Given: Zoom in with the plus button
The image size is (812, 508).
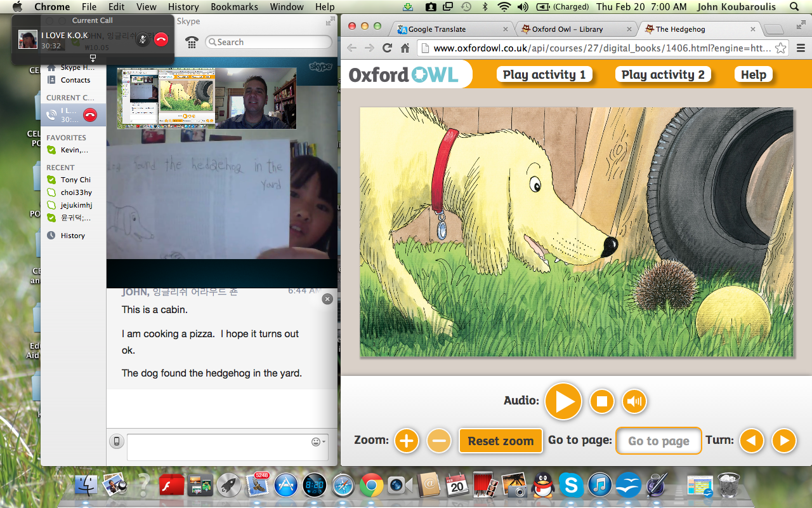Looking at the screenshot, I should pos(407,441).
